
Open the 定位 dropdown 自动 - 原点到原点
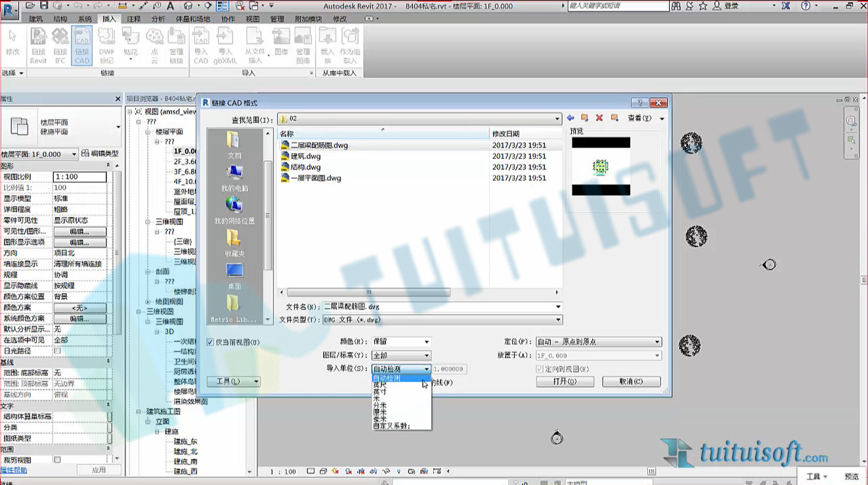click(599, 342)
